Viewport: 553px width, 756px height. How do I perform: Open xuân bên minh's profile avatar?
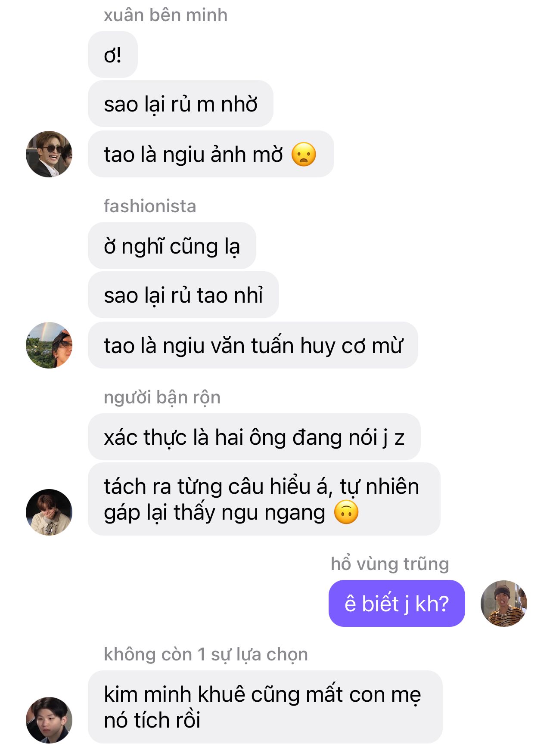[x=49, y=154]
